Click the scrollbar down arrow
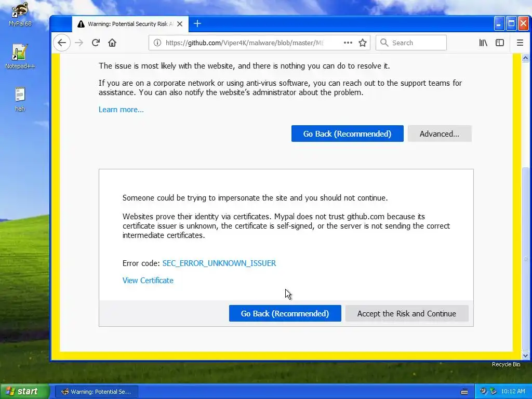The width and height of the screenshot is (532, 399). pyautogui.click(x=525, y=356)
